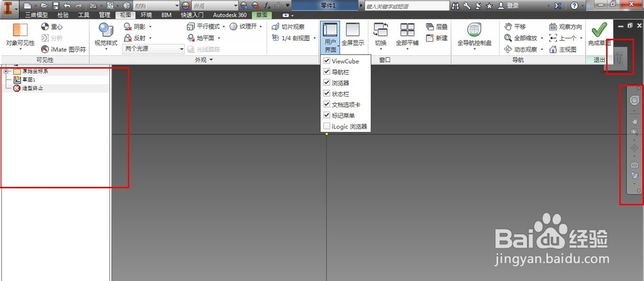Click the New file icon in quick access toolbar

pyautogui.click(x=27, y=6)
